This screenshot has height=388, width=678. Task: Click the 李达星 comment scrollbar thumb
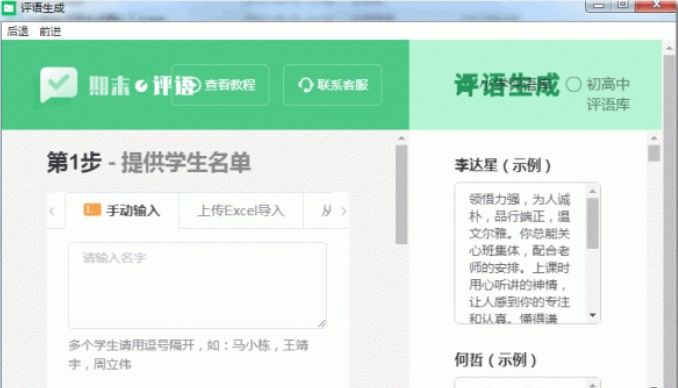pos(592,224)
